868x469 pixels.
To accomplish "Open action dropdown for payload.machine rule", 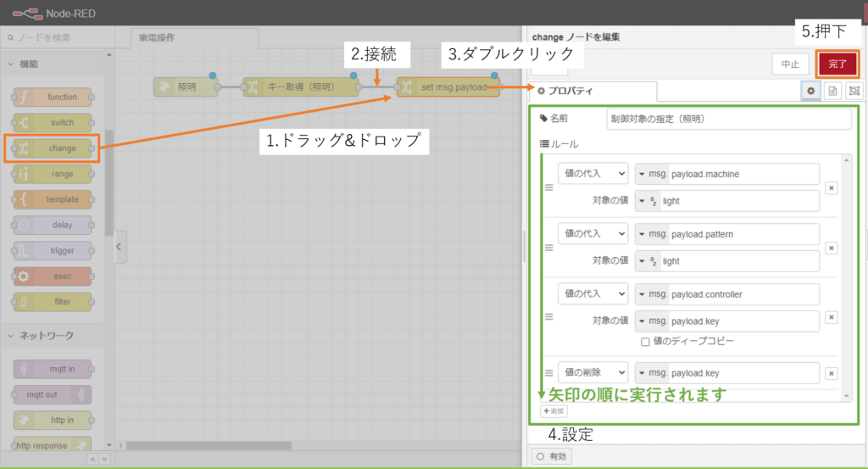I will tap(593, 173).
